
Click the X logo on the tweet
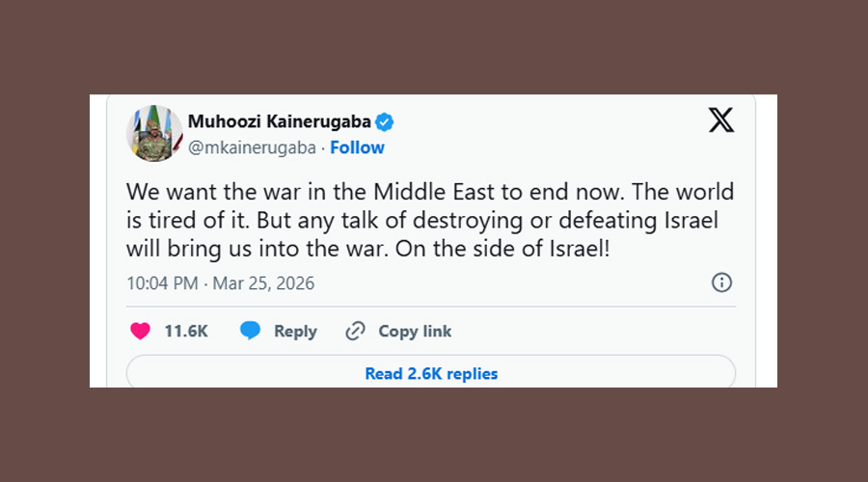(x=720, y=120)
